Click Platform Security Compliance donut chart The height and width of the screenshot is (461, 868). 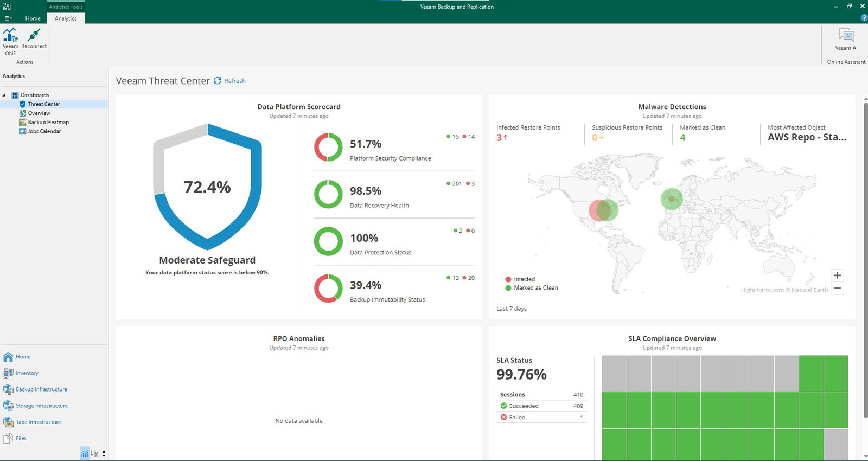328,148
